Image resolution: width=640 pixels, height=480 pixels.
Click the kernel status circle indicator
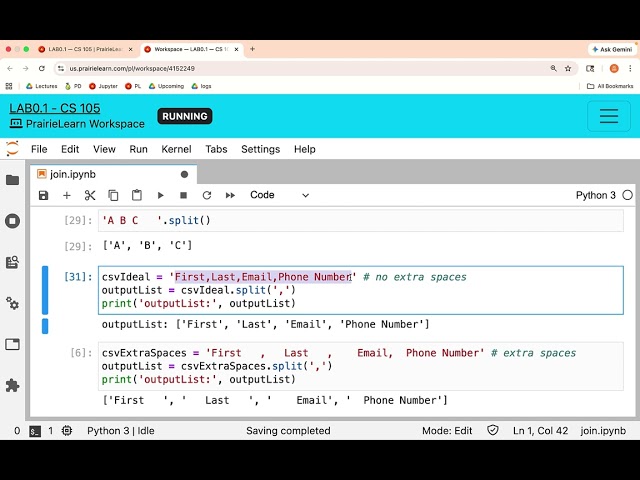click(628, 195)
